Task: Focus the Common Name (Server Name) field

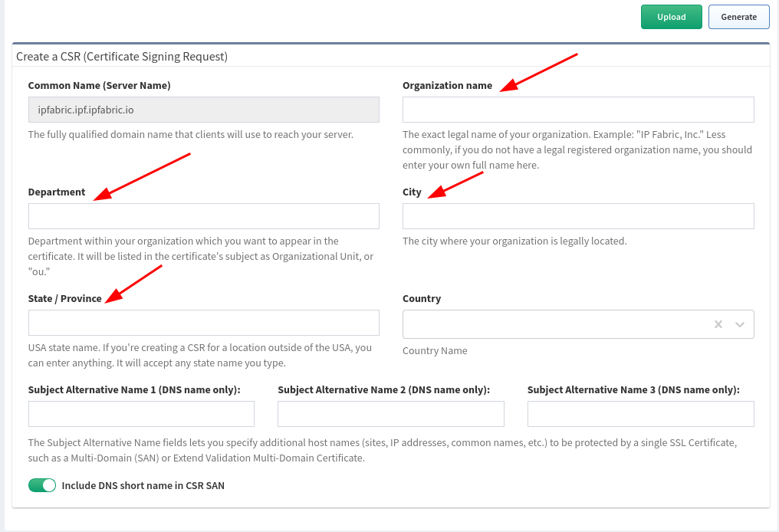Action: (x=204, y=110)
